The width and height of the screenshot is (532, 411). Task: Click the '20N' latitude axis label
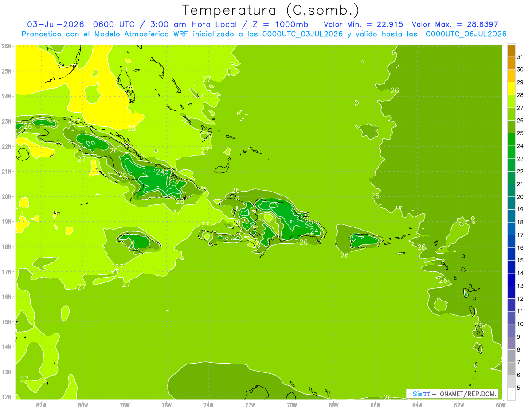point(6,196)
